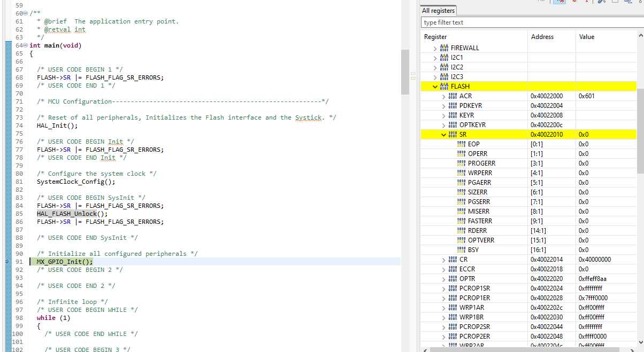The height and width of the screenshot is (352, 644).
Task: Collapse the SR register bitfields
Action: coord(443,135)
